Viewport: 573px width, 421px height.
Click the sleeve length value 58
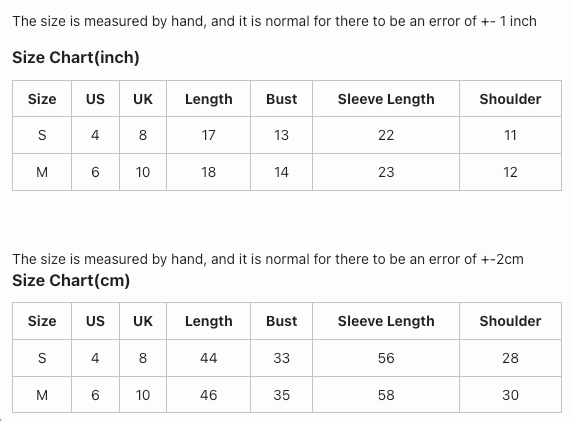386,395
